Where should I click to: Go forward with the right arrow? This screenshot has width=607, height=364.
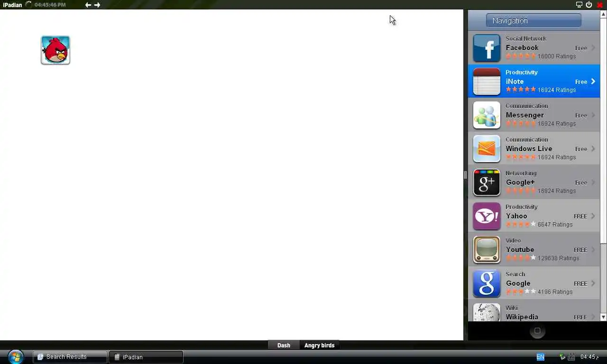(x=97, y=5)
